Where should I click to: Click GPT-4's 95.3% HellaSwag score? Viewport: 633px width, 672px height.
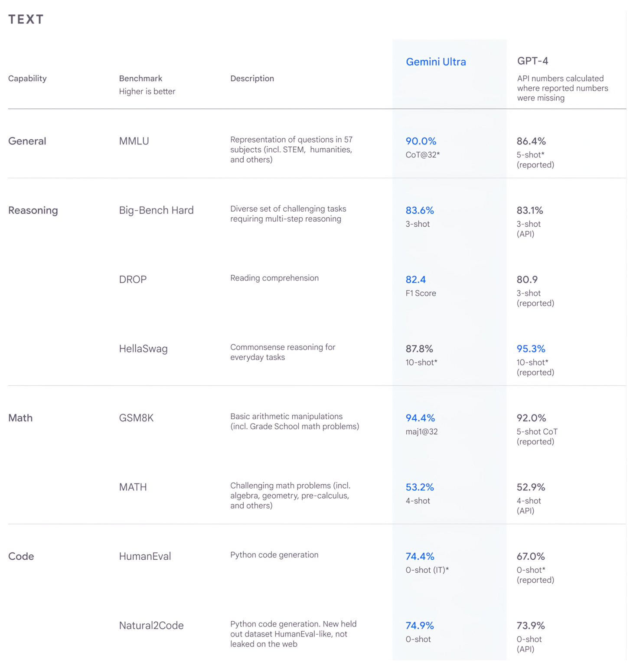pyautogui.click(x=531, y=349)
